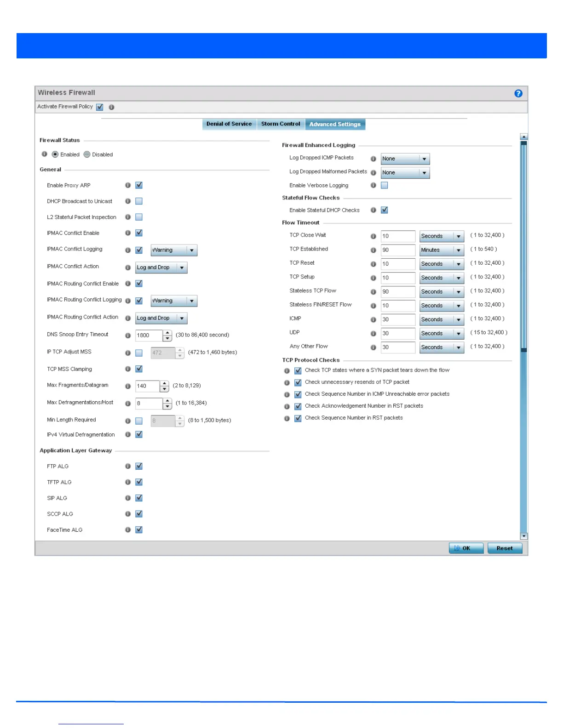Click the Max Fragments/Datagram spinner

click(164, 386)
